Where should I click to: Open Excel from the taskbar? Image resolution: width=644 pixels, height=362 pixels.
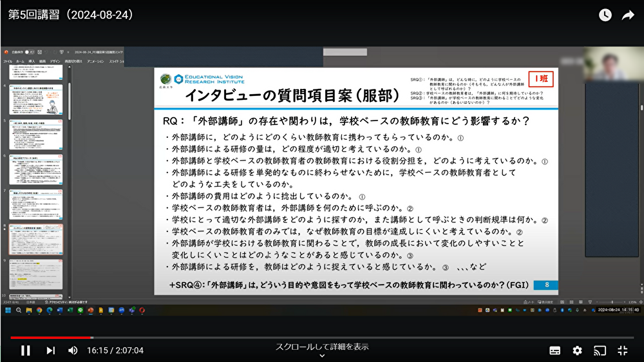click(x=70, y=310)
